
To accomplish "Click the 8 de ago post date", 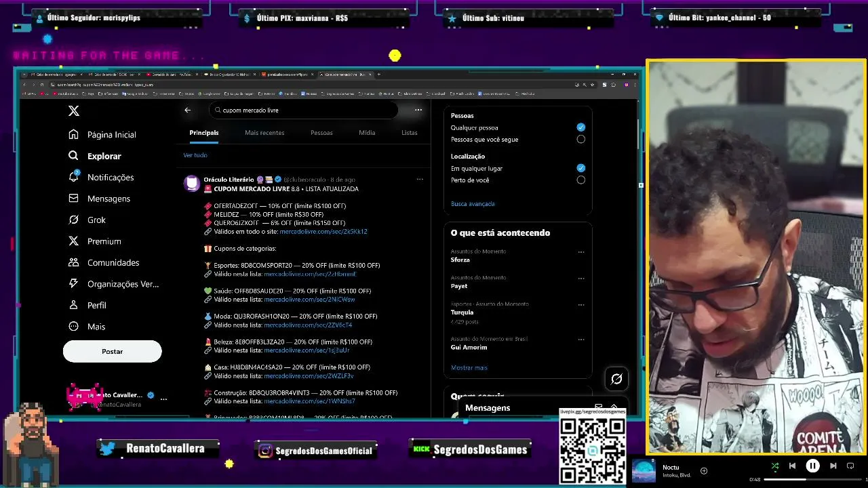I will (x=342, y=180).
